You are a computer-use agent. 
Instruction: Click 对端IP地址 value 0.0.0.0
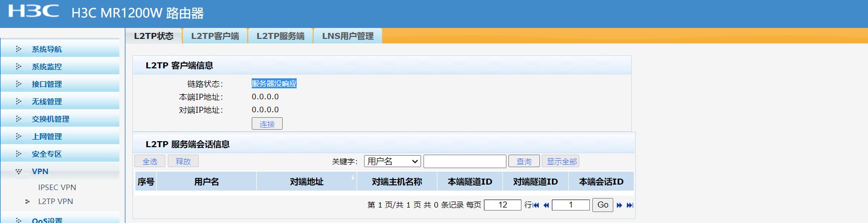[265, 110]
